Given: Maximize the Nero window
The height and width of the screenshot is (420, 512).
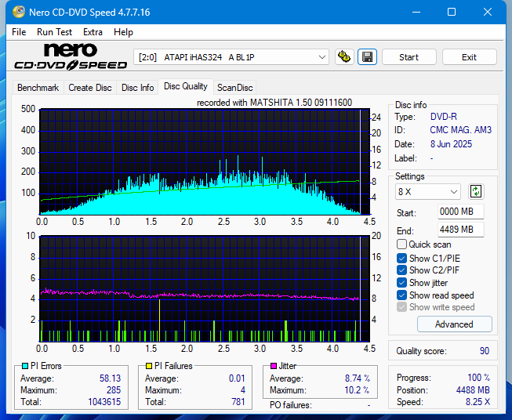Looking at the screenshot, I should coord(452,13).
